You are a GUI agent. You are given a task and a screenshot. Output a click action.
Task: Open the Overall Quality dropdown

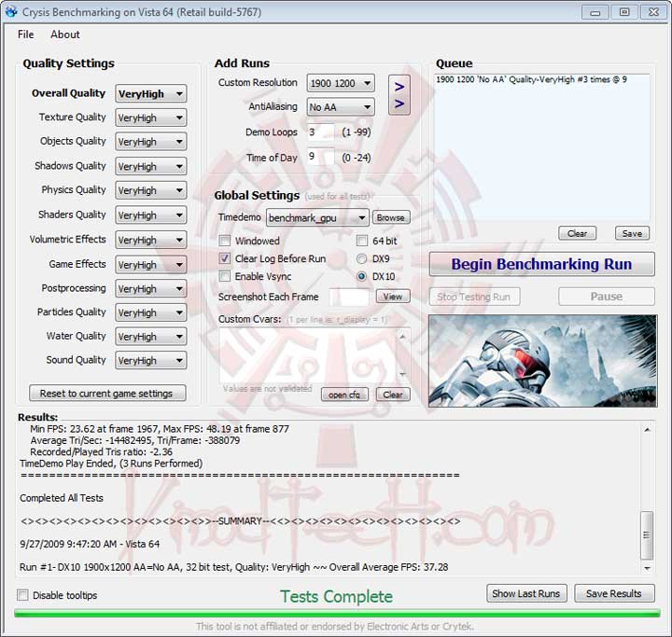pyautogui.click(x=151, y=94)
